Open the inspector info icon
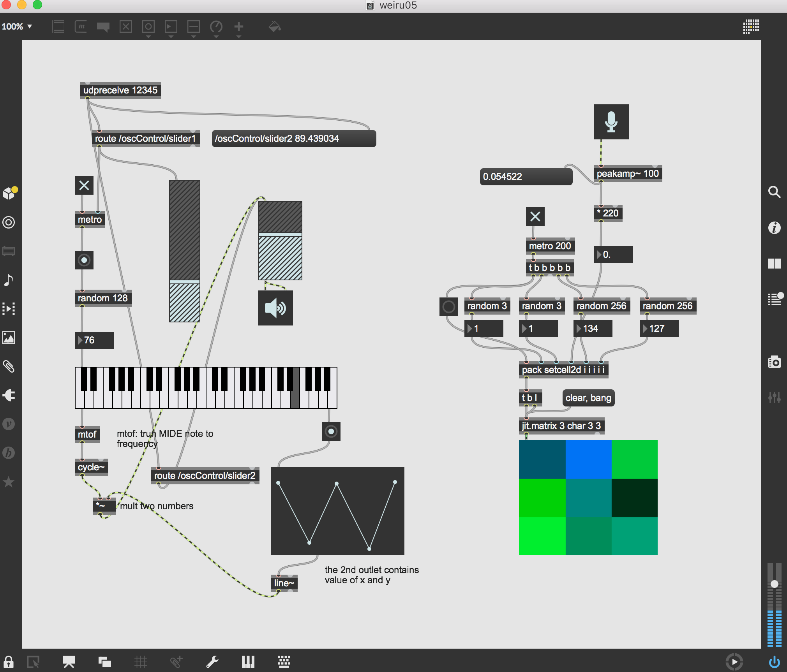This screenshot has width=787, height=672. click(x=774, y=228)
